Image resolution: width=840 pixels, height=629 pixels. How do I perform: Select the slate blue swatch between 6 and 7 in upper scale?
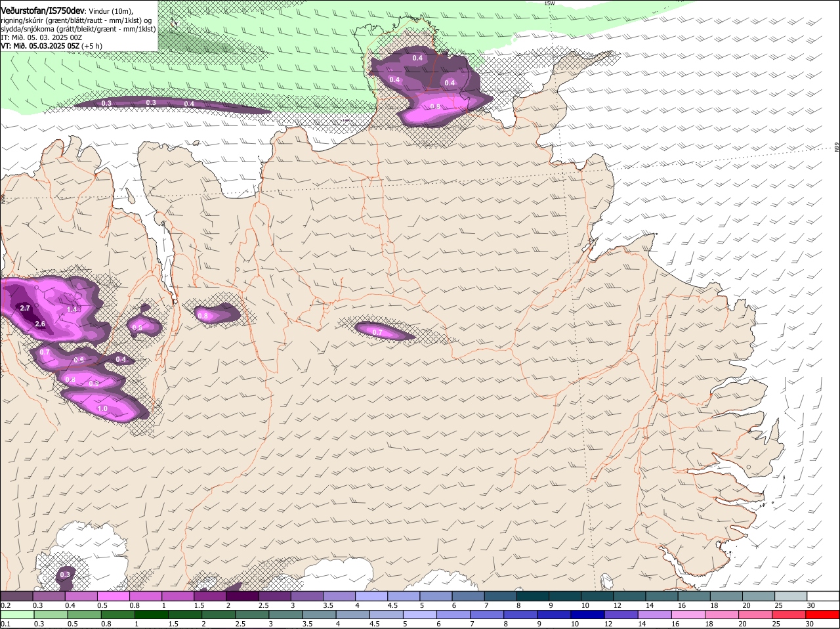(x=469, y=596)
